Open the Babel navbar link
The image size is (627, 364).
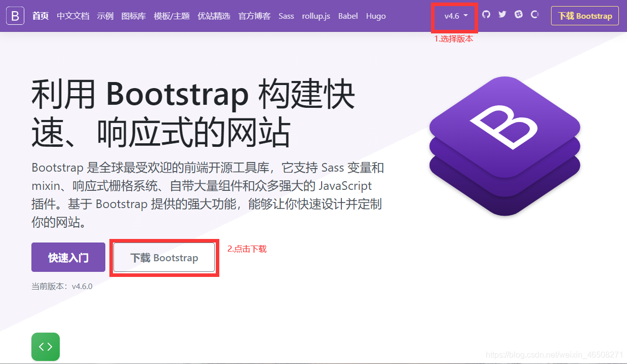pos(348,16)
